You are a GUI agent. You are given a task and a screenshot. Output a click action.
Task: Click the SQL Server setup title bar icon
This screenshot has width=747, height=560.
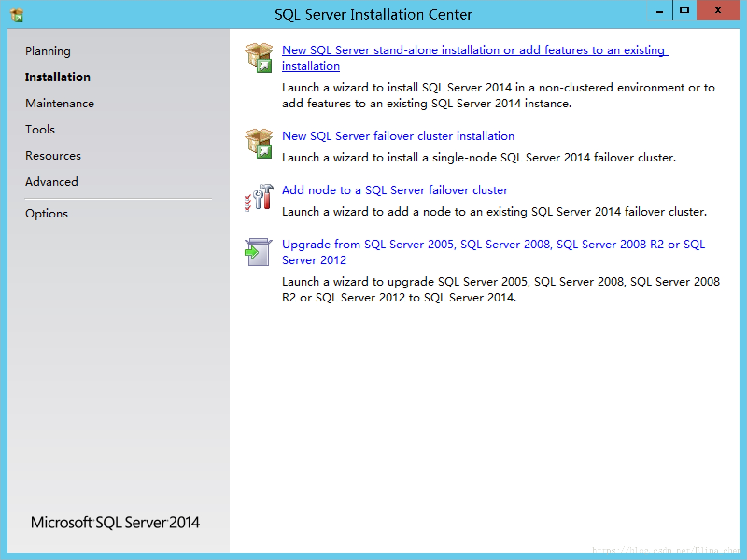17,15
